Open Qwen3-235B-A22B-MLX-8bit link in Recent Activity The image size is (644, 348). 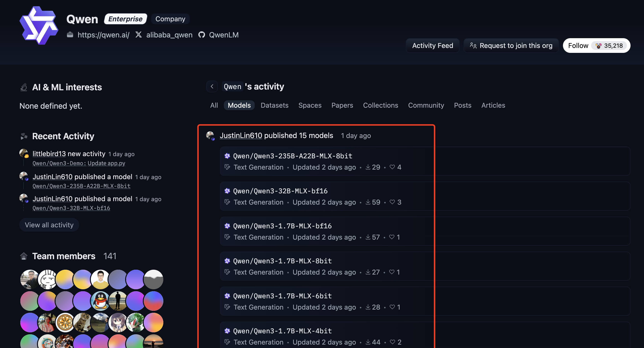point(82,186)
